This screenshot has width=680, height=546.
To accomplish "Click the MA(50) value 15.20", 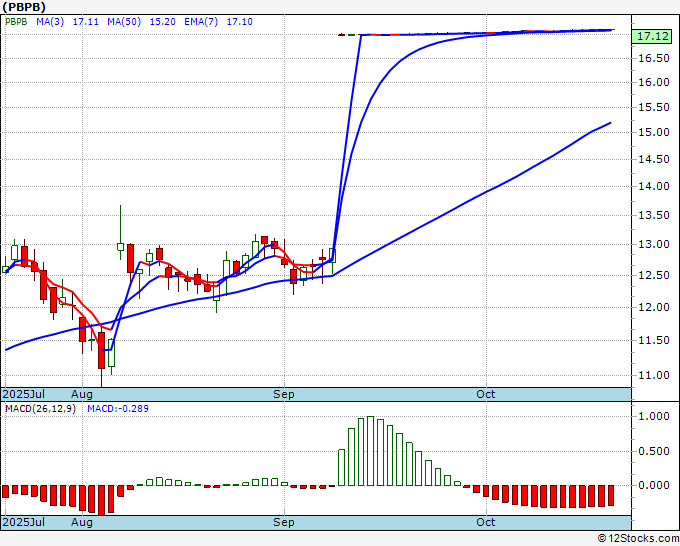I will coord(163,22).
